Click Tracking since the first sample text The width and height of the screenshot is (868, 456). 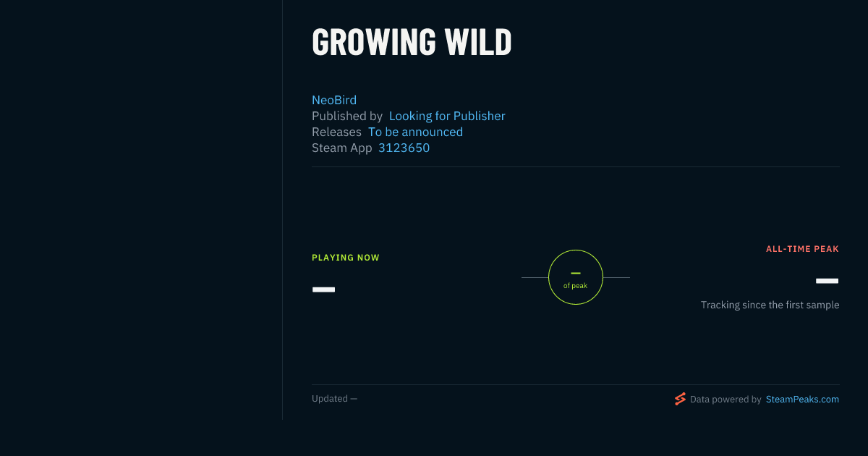coord(770,305)
